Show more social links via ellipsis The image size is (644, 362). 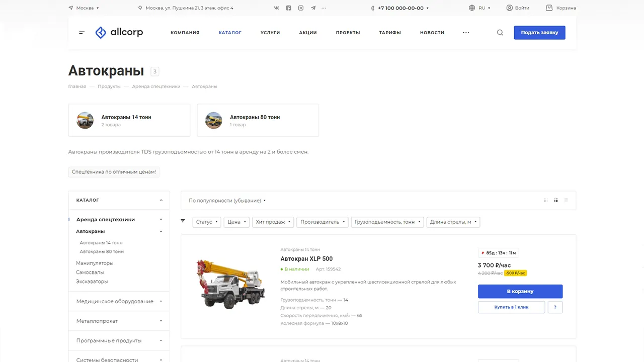(324, 8)
